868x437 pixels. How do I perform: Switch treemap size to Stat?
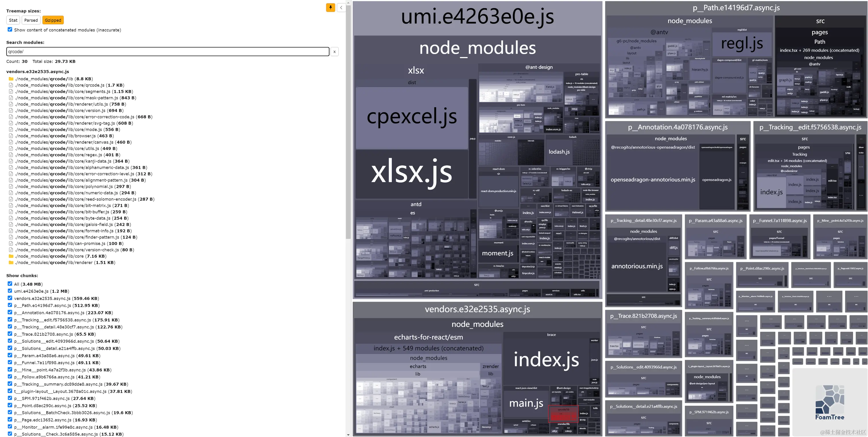coord(13,20)
